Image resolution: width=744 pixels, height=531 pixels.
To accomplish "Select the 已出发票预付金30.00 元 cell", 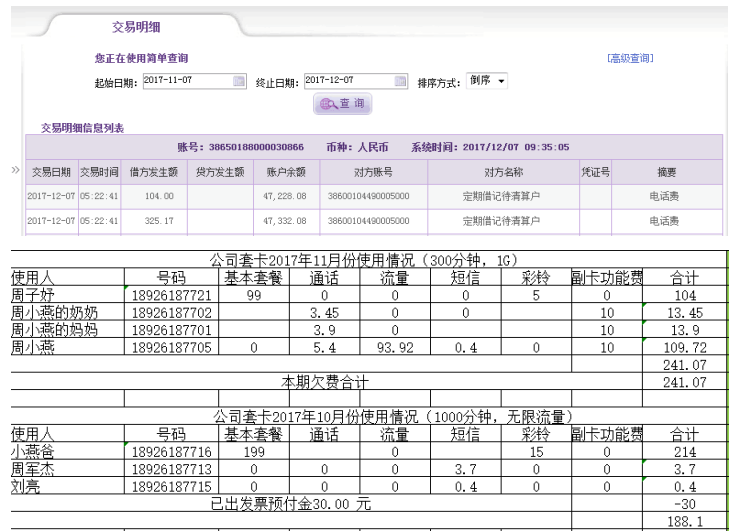I will (x=290, y=504).
